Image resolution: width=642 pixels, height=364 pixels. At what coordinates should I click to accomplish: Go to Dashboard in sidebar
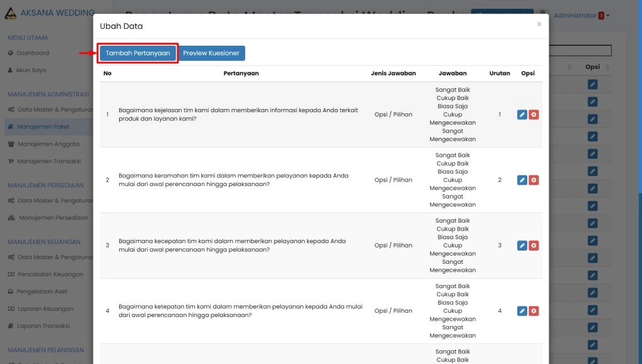click(33, 53)
